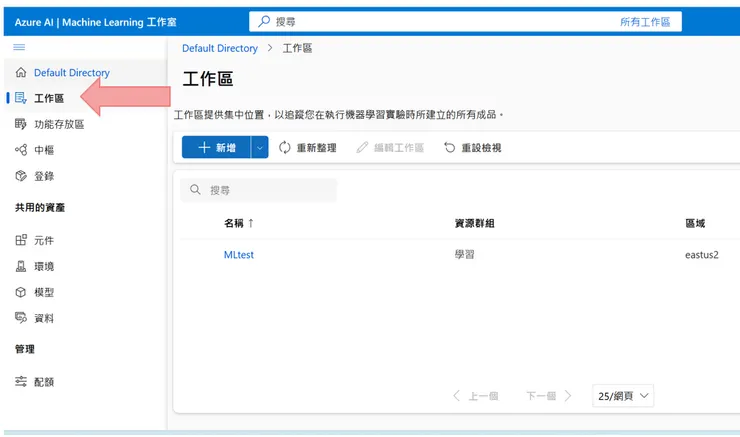Open 功能存放區 in the sidebar

(x=59, y=124)
